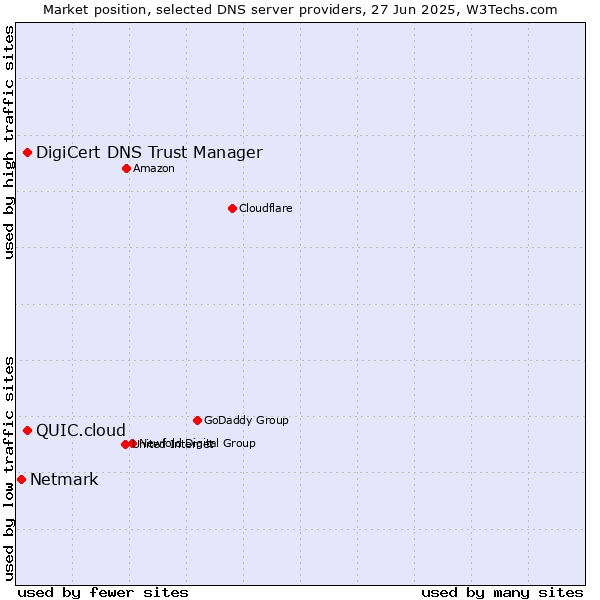Screen dimensions: 600x600
Task: Click the 'used by fewer sites' axis label
Action: pyautogui.click(x=103, y=593)
